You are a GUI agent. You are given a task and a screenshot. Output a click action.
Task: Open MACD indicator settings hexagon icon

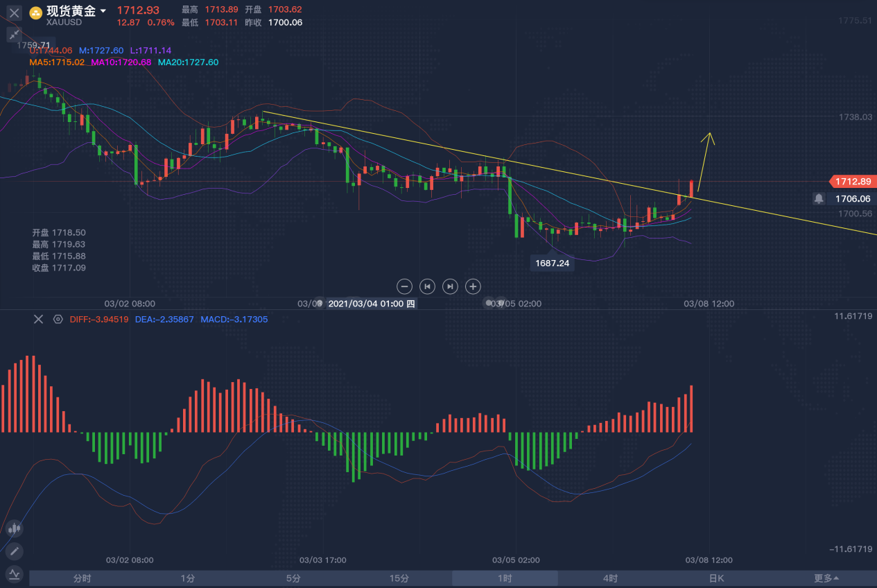pos(58,319)
